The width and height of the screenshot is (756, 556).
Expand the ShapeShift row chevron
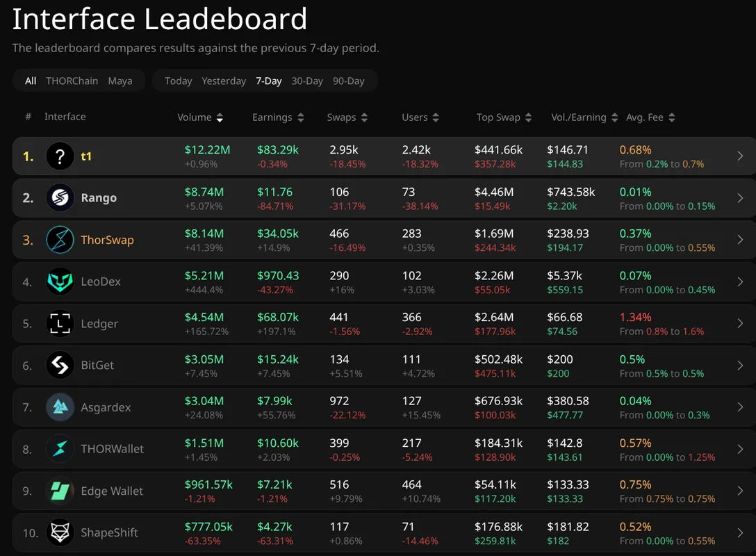pyautogui.click(x=740, y=533)
